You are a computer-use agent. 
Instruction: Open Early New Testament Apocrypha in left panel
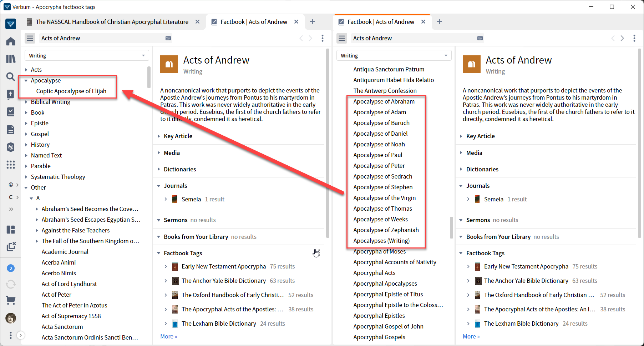pyautogui.click(x=224, y=266)
